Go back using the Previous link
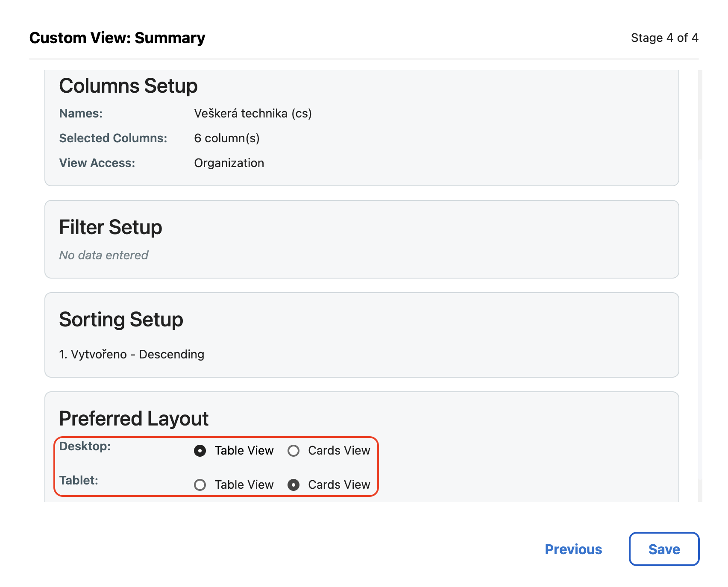This screenshot has width=728, height=587. (573, 549)
